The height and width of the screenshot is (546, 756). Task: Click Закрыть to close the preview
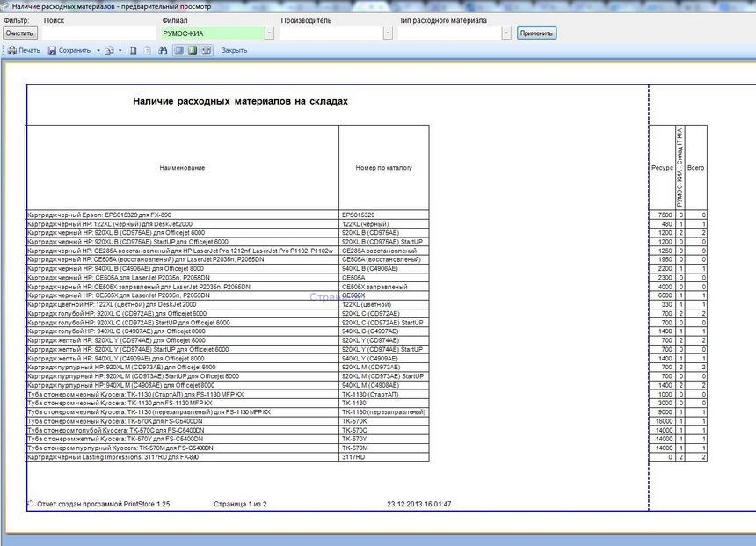[x=235, y=50]
